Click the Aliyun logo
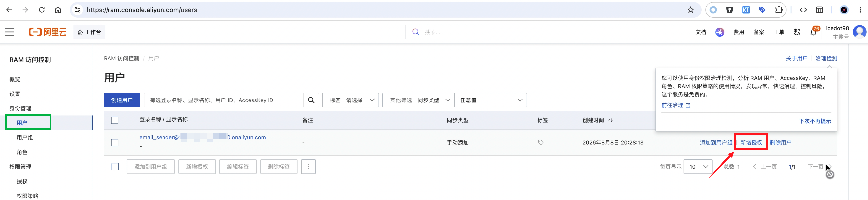 click(48, 32)
